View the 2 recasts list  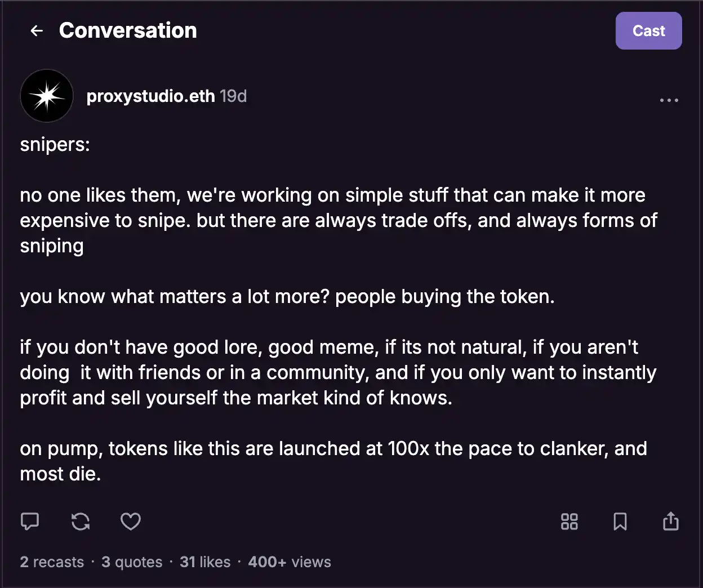52,562
